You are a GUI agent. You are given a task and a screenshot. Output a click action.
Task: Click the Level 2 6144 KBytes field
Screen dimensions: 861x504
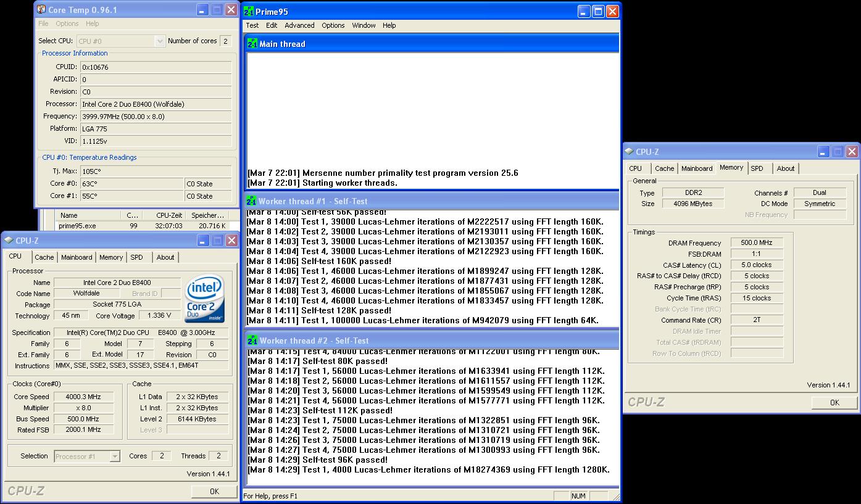coord(197,419)
